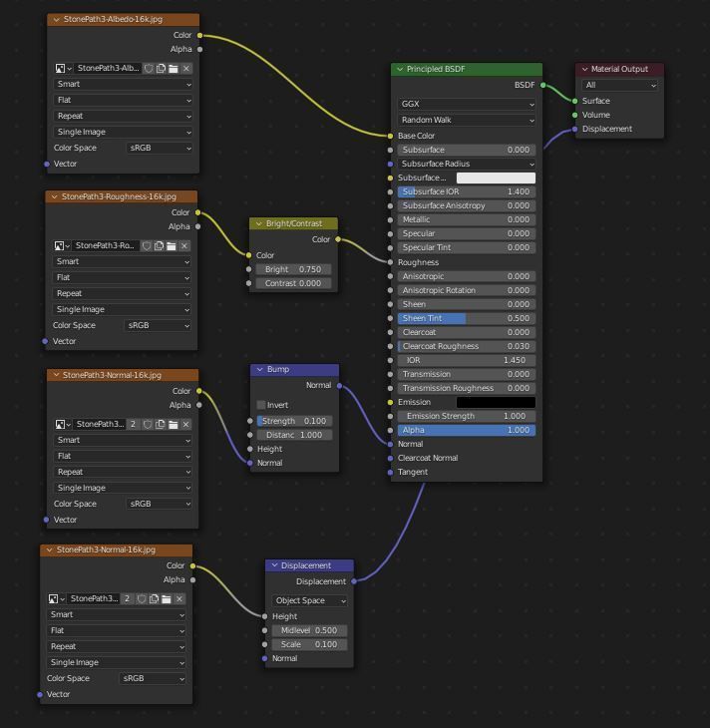
Task: Toggle Invert checkbox in Bump node
Action: point(261,405)
